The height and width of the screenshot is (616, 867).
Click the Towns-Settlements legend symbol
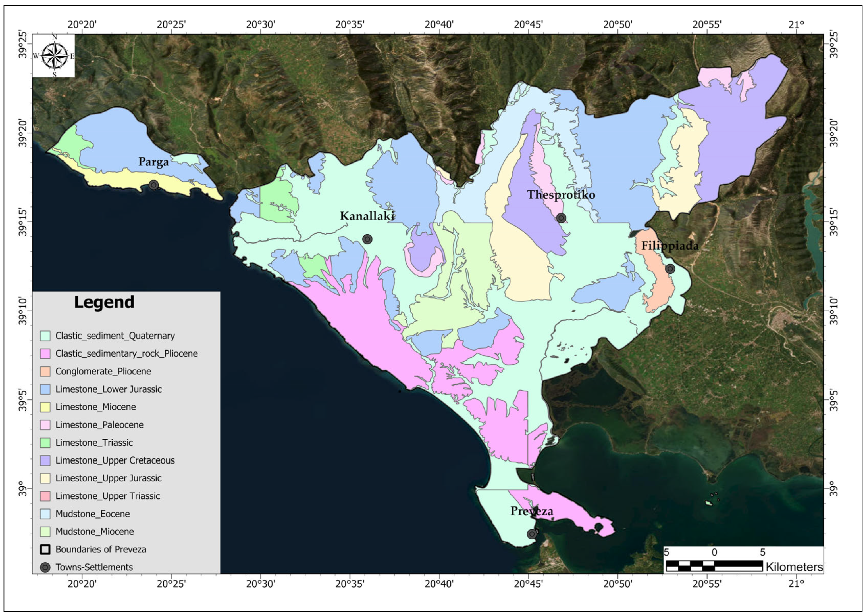[x=45, y=567]
